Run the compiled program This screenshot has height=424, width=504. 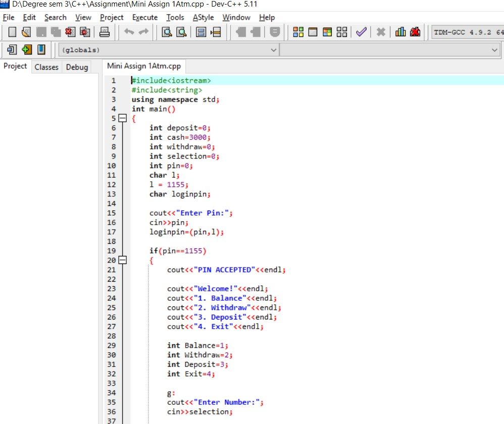click(312, 32)
